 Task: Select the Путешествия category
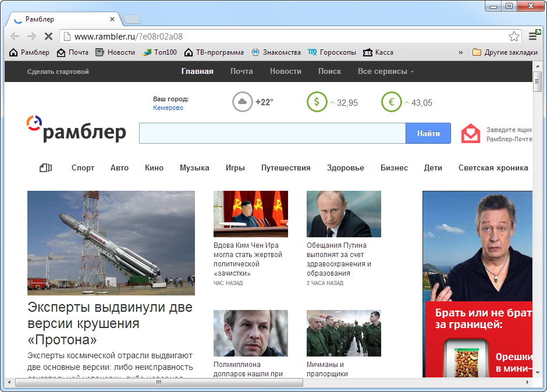click(286, 168)
